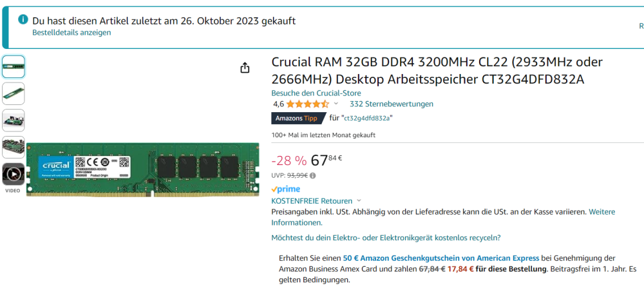Click the large Crucial RAM product image
This screenshot has width=644, height=288.
(143, 169)
